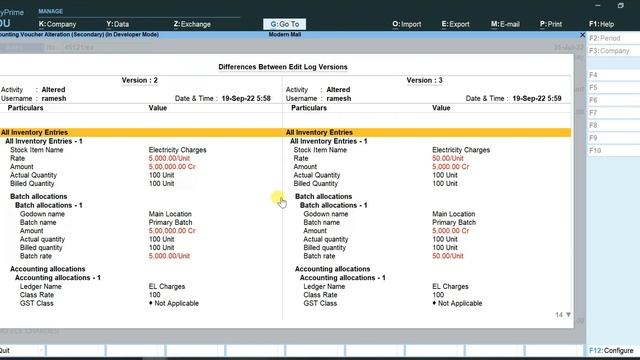640x360 pixels.
Task: Click the F3: Company button
Action: pos(613,51)
